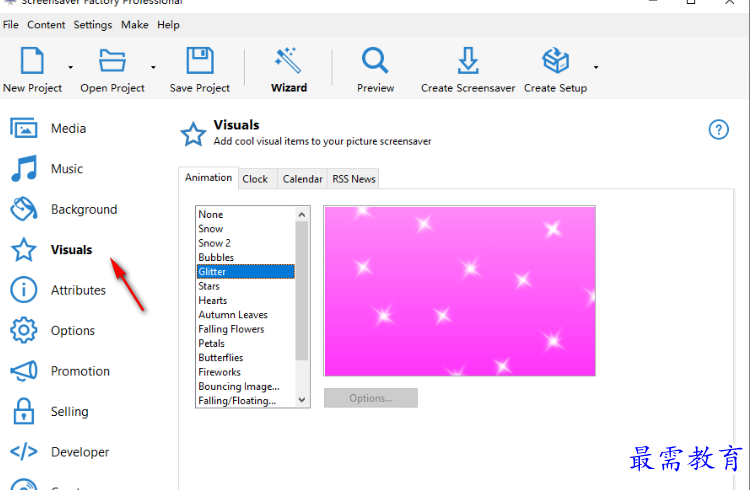The width and height of the screenshot is (751, 490).
Task: Open the Settings menu
Action: click(x=92, y=25)
